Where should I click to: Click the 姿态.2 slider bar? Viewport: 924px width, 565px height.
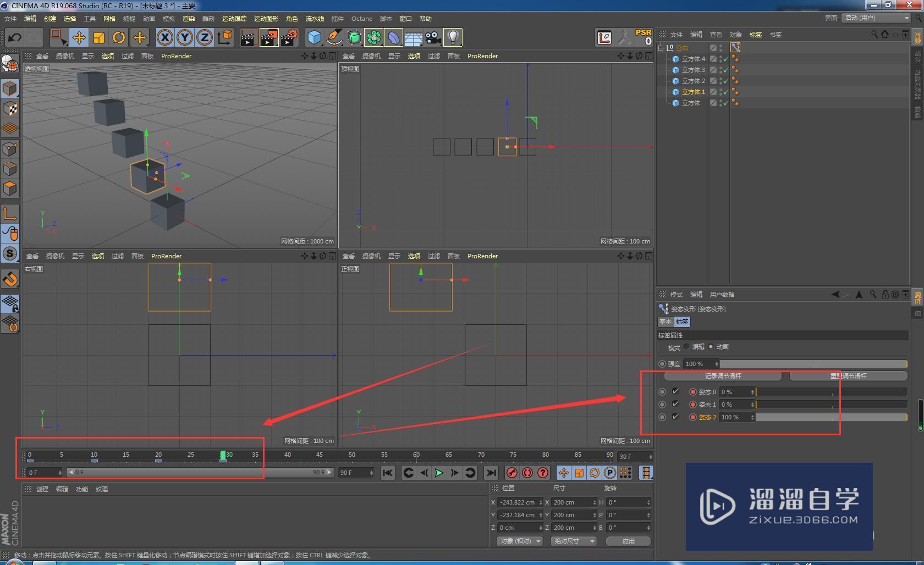pos(831,417)
